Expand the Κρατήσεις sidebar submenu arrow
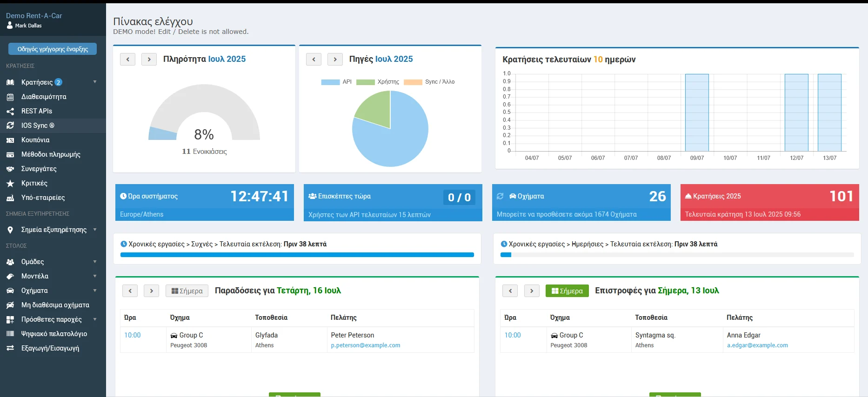This screenshot has width=868, height=397. coord(95,82)
